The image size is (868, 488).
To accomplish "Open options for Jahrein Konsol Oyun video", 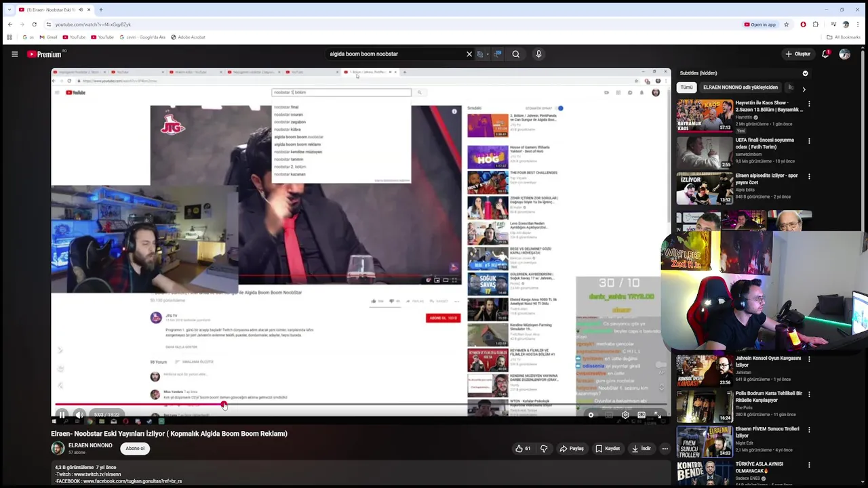I will pos(809,359).
